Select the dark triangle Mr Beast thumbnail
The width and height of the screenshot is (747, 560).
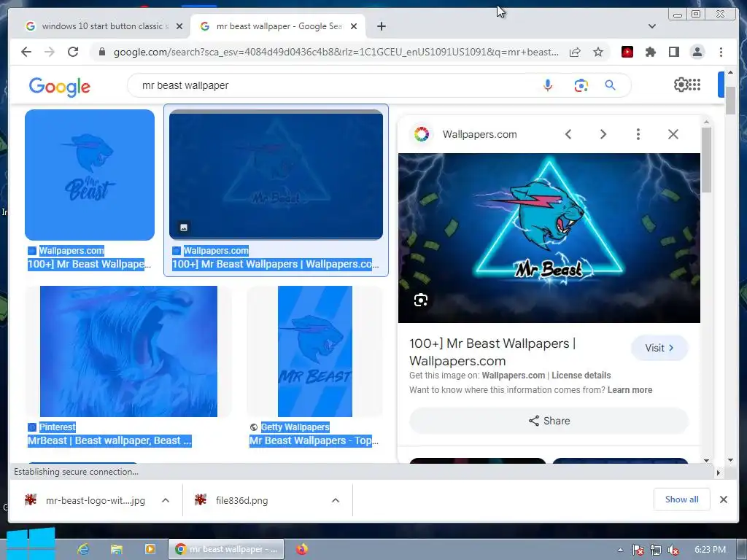coord(276,175)
